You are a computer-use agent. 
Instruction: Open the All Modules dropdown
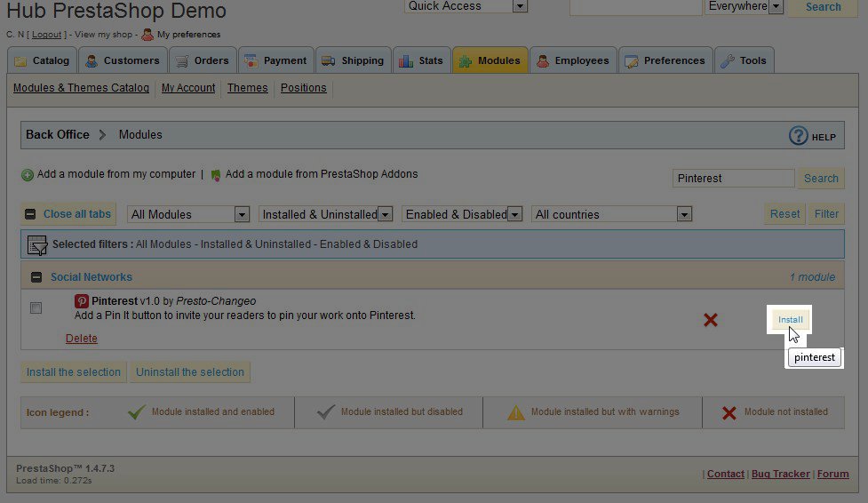[189, 214]
